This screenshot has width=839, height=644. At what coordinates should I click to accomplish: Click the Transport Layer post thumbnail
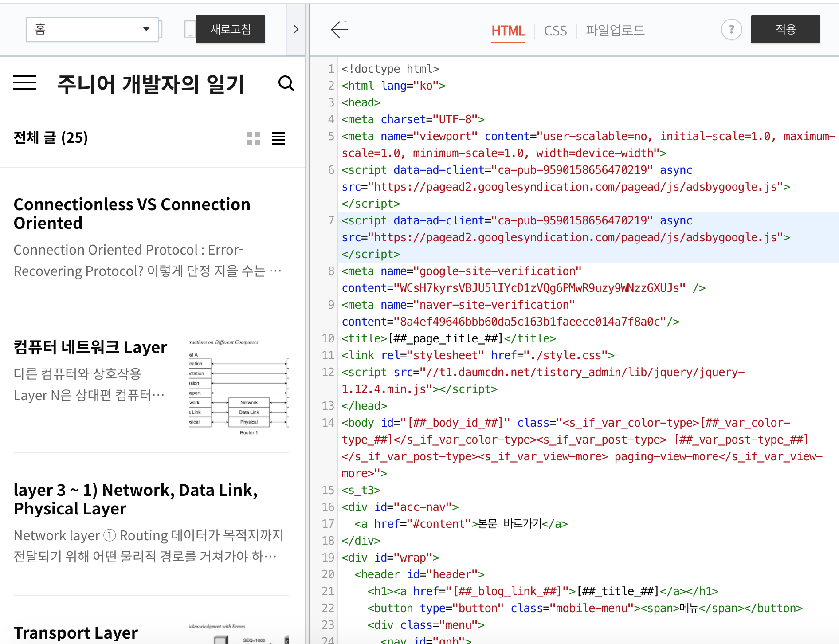pos(239,634)
